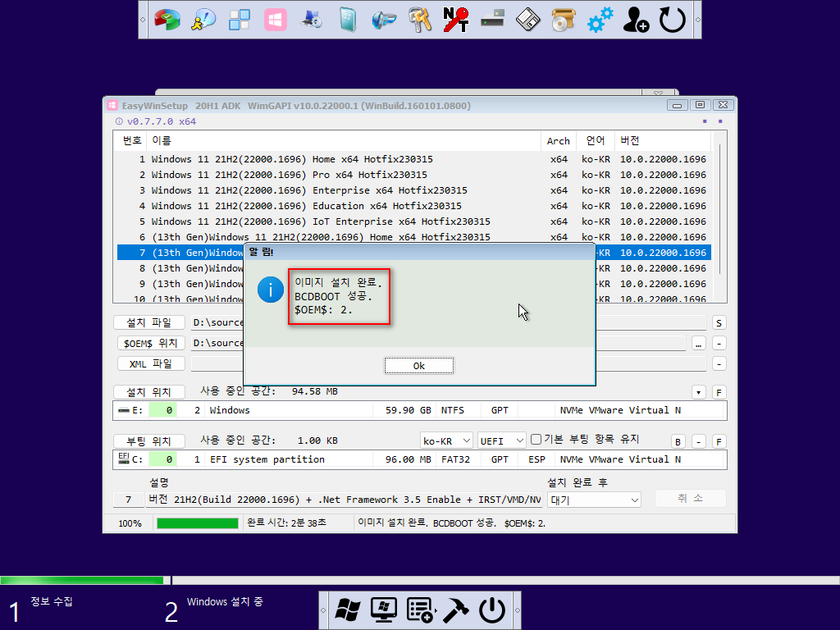Select the E: Windows 59.90 GB partition row
Viewport: 840px width, 630px height.
pos(419,410)
